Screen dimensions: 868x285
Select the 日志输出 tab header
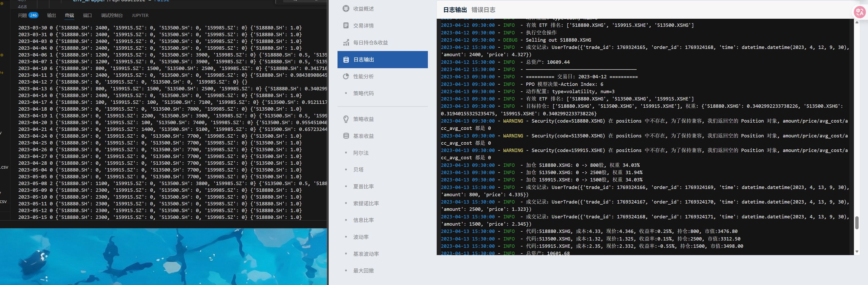click(x=454, y=10)
